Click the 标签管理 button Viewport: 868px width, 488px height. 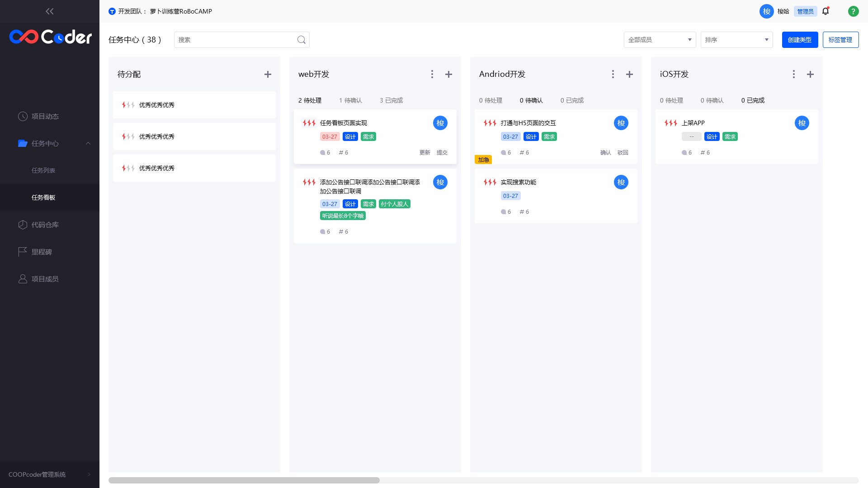coord(840,40)
